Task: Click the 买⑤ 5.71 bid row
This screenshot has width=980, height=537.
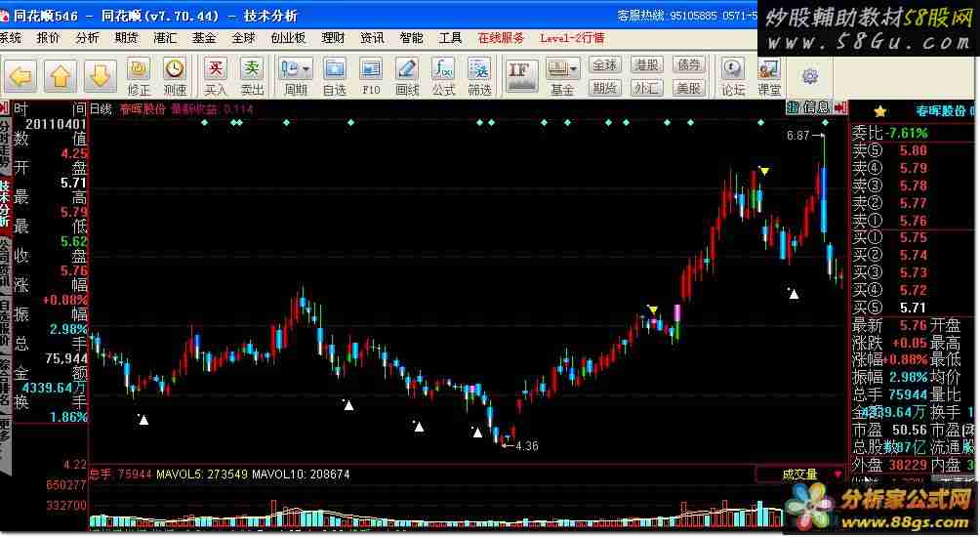Action: click(913, 308)
